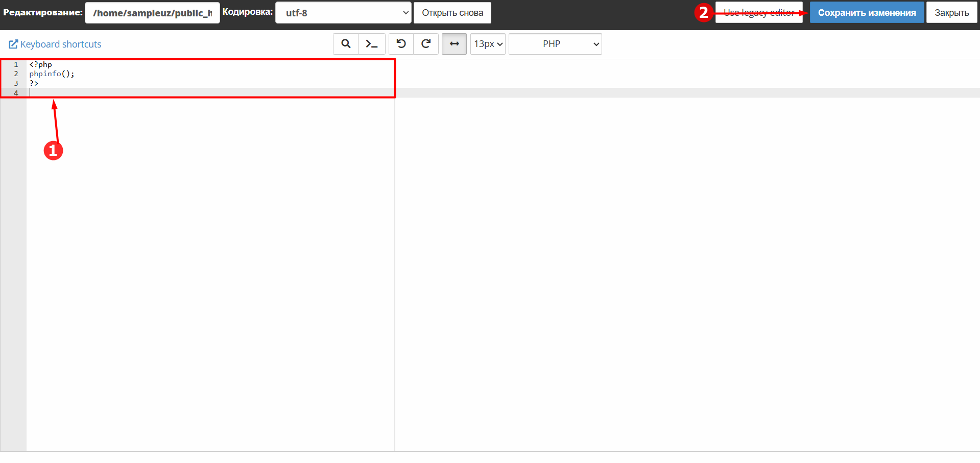Click the file path input field

coord(152,13)
